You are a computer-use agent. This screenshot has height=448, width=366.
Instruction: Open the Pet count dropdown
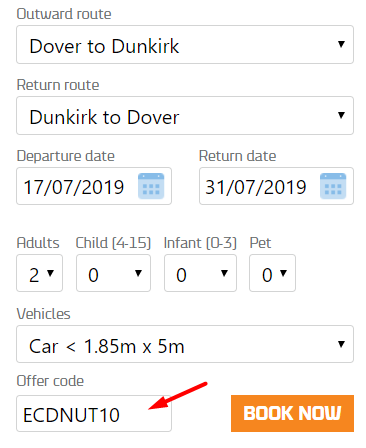point(272,273)
